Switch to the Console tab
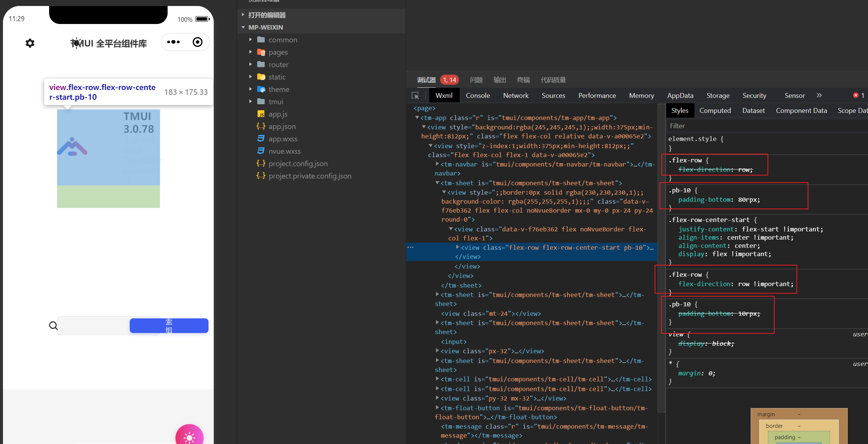The height and width of the screenshot is (444, 868). coord(478,96)
